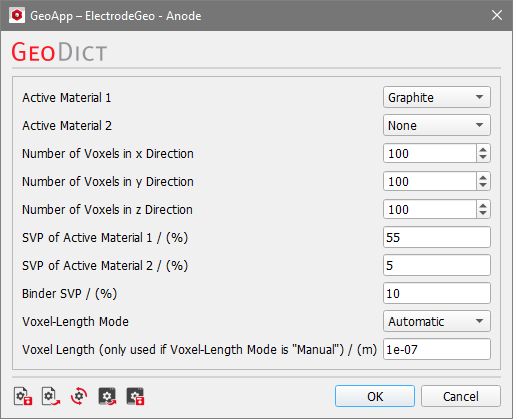513x419 pixels.
Task: Click the 'Active Material 1' label
Action: pyautogui.click(x=66, y=98)
